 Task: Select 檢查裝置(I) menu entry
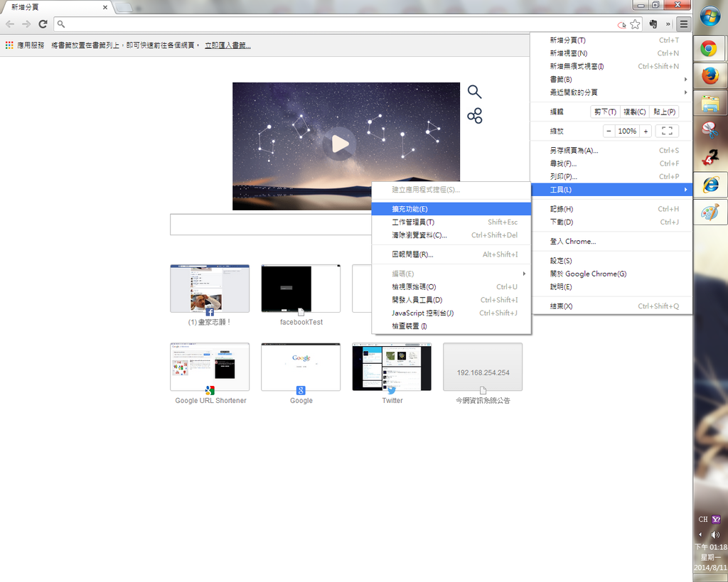[x=451, y=325]
